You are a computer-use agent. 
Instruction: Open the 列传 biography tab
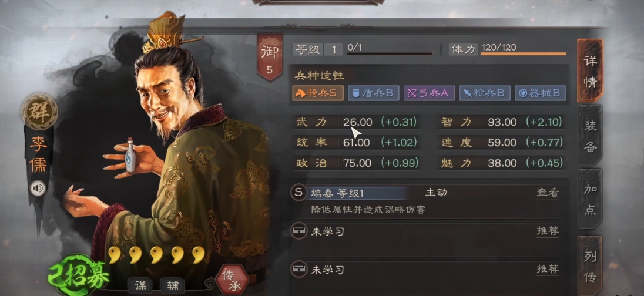coord(590,266)
